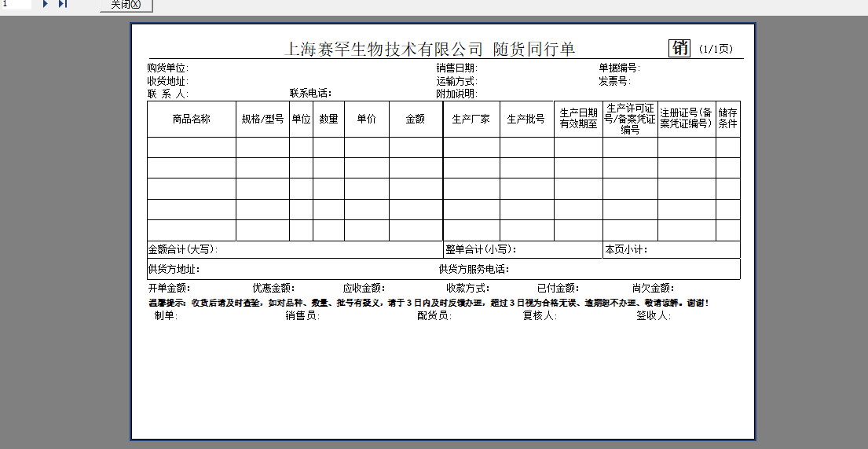
Task: Jump to last page arrow
Action: [x=63, y=4]
